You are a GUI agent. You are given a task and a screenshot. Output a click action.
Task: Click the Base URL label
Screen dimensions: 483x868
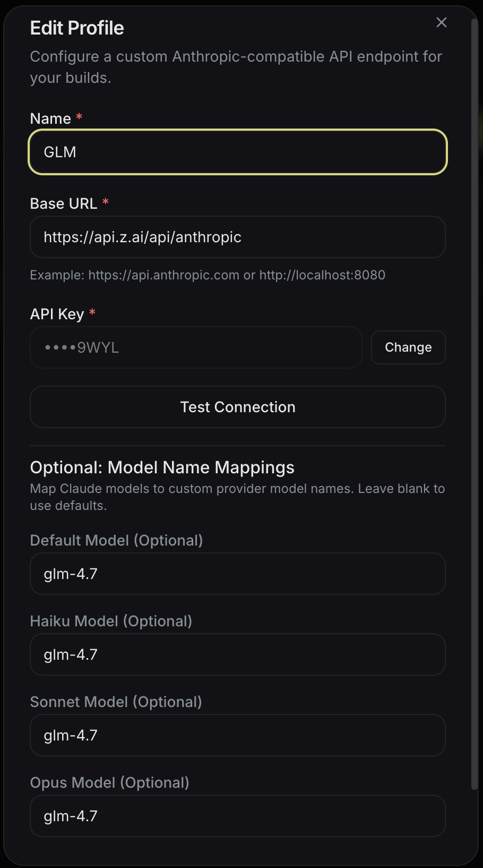64,203
